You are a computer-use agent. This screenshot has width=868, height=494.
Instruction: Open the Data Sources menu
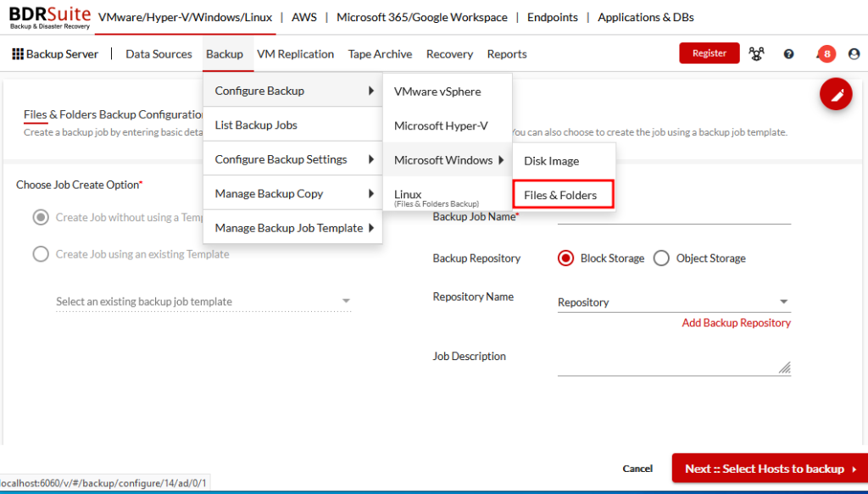[x=159, y=54]
